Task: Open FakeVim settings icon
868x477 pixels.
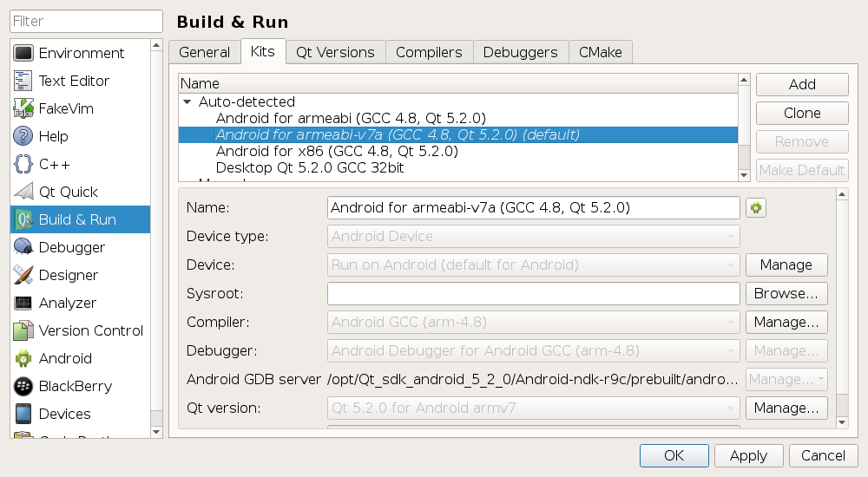Action: point(23,108)
